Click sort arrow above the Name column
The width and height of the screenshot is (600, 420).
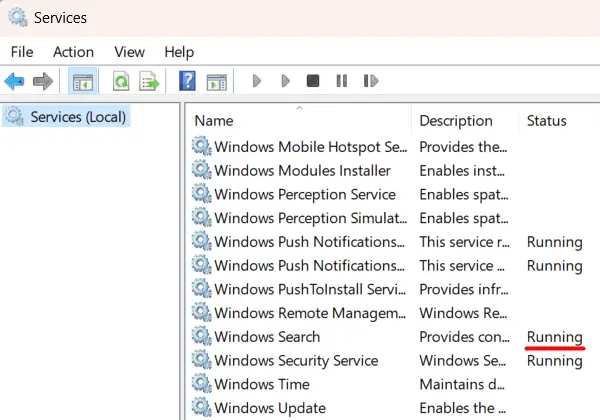[x=300, y=108]
